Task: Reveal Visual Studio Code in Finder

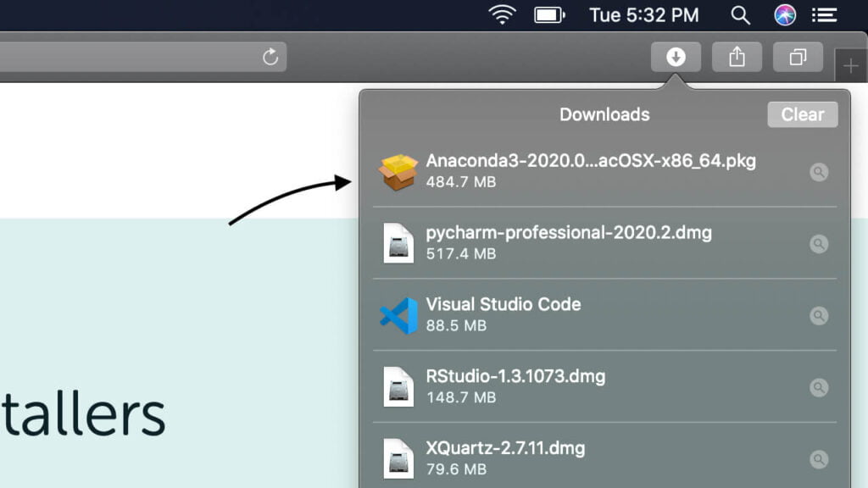Action: (819, 316)
